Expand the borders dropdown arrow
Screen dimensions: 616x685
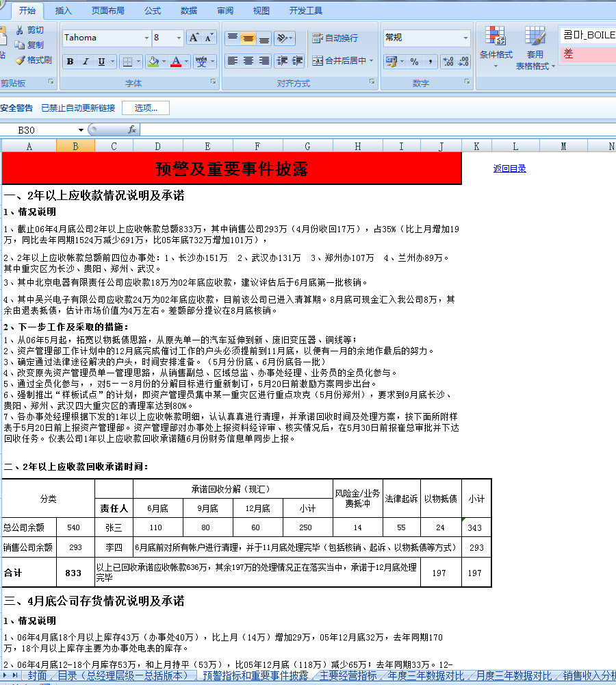pyautogui.click(x=138, y=62)
